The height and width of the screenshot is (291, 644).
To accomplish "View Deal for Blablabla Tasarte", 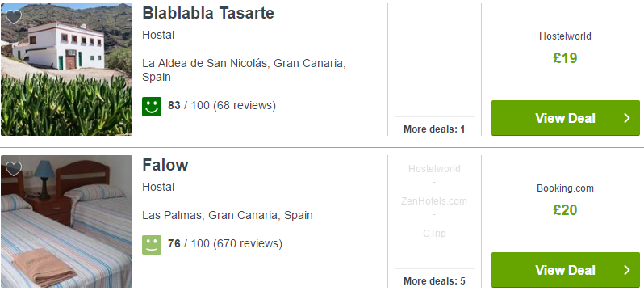I will click(566, 118).
